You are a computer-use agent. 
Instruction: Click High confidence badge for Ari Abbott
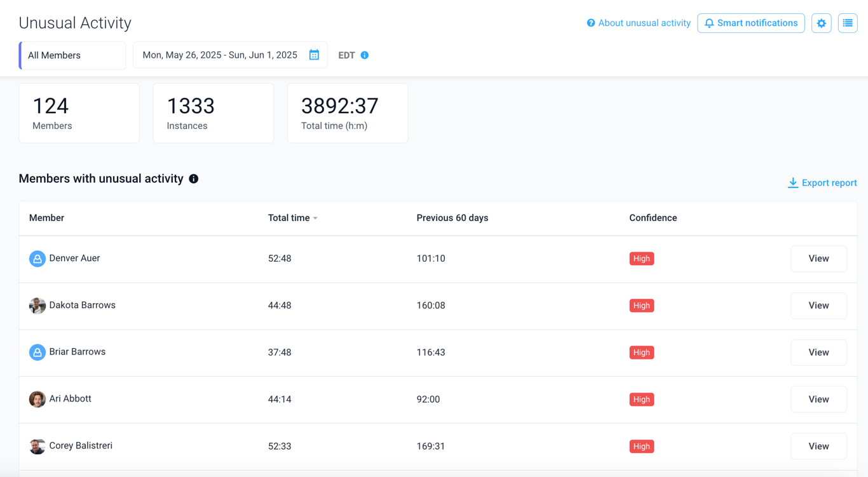(642, 400)
